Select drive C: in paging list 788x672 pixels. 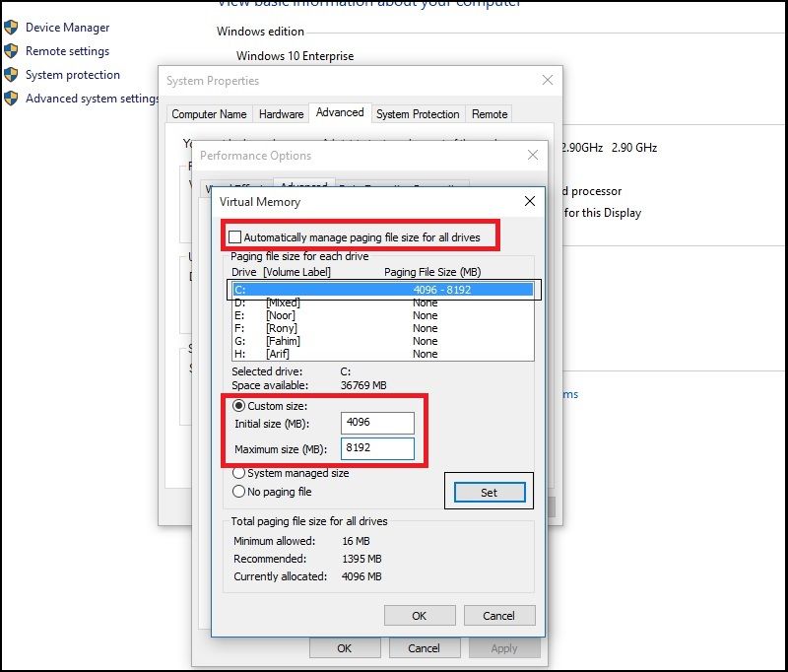point(383,290)
